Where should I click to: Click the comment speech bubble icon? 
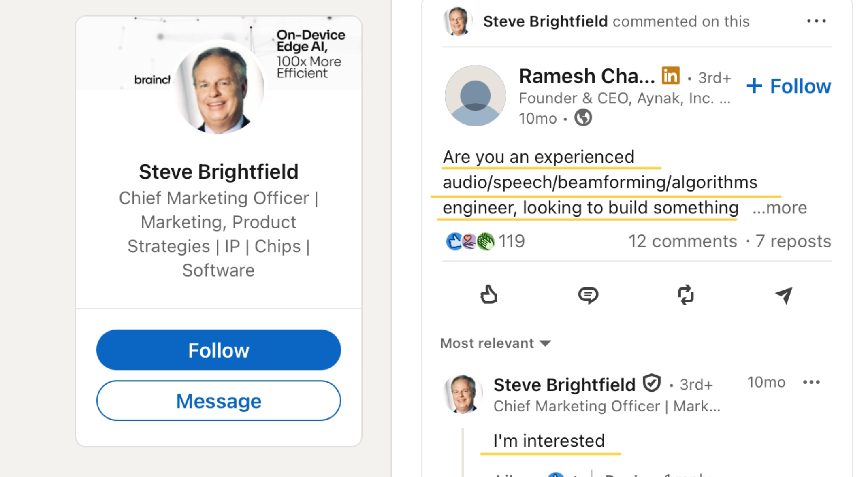coord(588,295)
